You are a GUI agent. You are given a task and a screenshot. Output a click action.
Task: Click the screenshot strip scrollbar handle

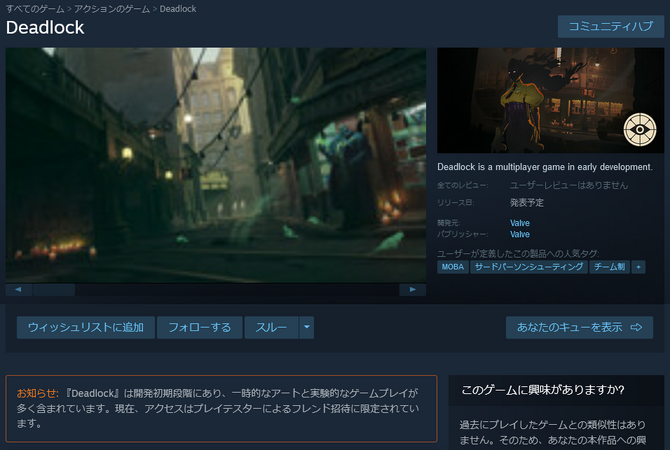(50, 290)
